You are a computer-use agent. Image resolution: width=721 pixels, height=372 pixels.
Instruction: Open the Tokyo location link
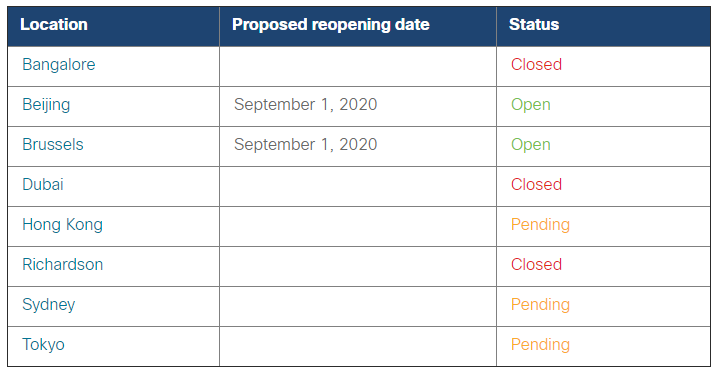pyautogui.click(x=43, y=345)
